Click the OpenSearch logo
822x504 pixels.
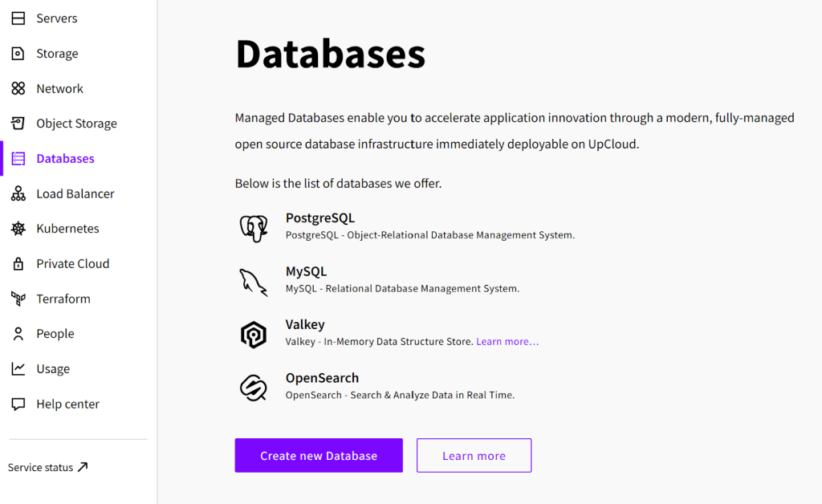tap(254, 388)
